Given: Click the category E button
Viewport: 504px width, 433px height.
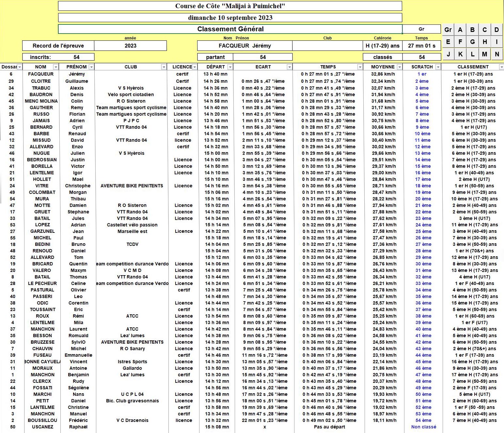Looking at the screenshot, I should [x=448, y=42].
